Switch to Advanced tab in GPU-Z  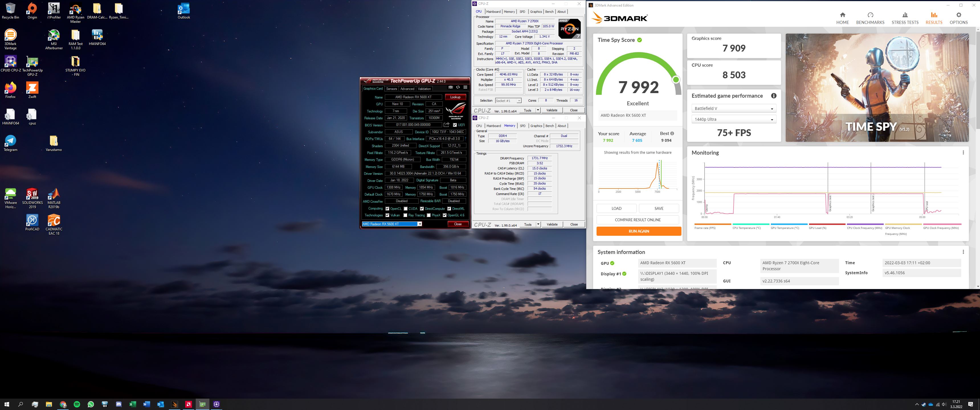click(407, 89)
